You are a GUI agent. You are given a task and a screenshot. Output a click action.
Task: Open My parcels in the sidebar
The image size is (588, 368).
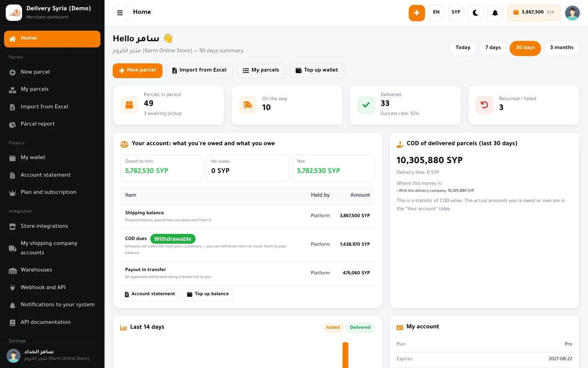pyautogui.click(x=52, y=89)
